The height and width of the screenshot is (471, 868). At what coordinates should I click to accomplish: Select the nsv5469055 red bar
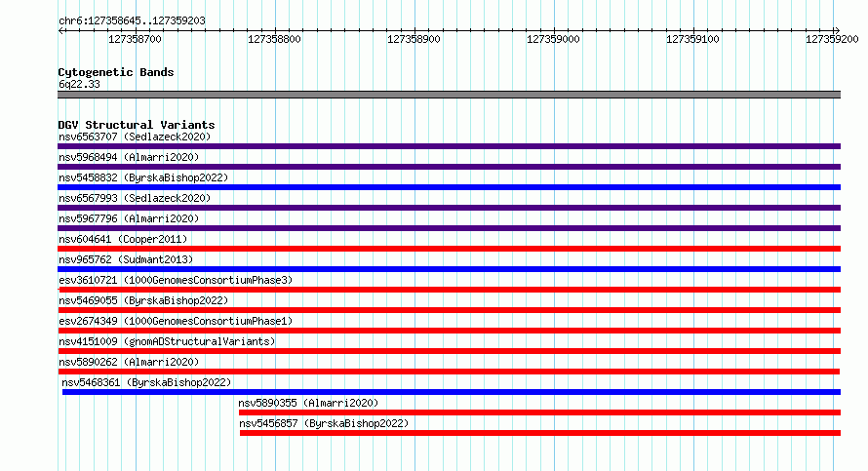coord(449,310)
